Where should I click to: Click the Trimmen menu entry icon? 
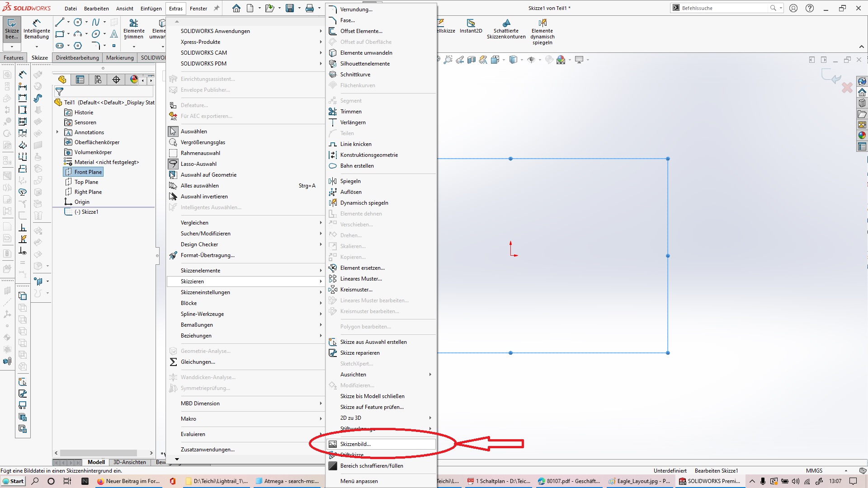pyautogui.click(x=333, y=112)
